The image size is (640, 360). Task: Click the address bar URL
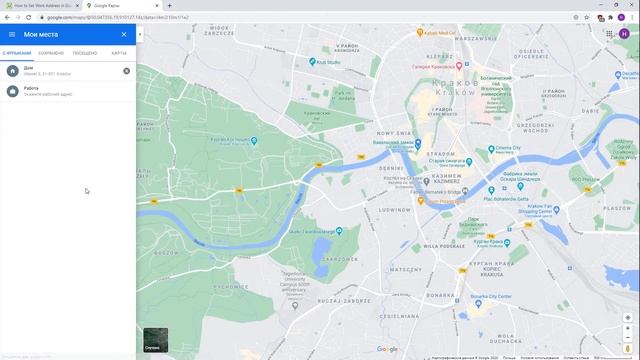[x=118, y=18]
